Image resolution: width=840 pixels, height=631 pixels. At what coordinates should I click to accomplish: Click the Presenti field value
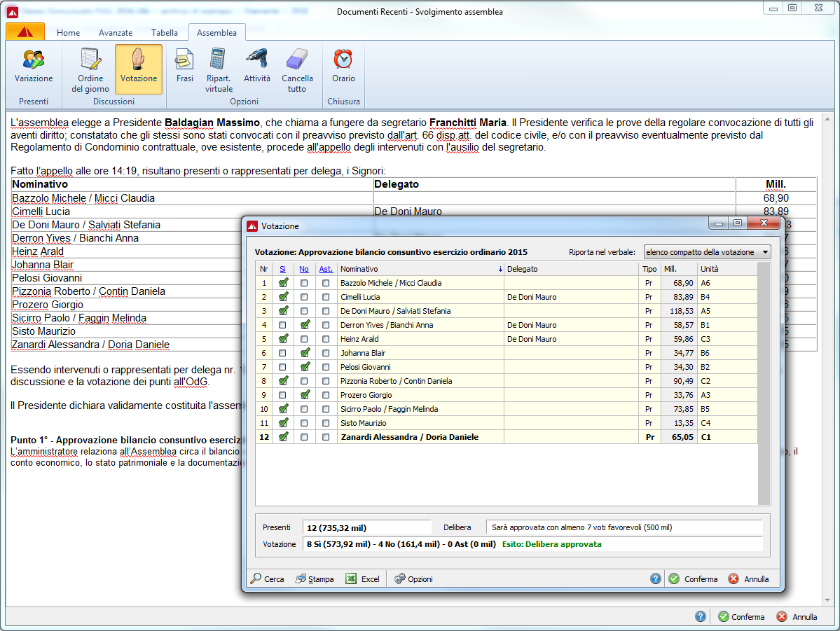click(x=367, y=527)
